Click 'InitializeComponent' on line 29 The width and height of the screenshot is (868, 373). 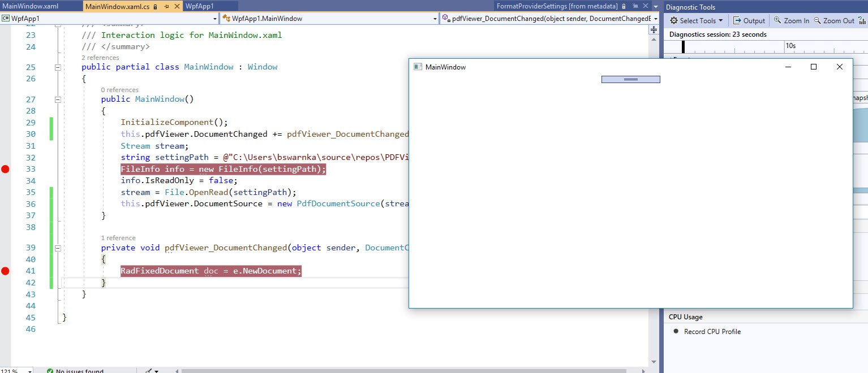(167, 123)
